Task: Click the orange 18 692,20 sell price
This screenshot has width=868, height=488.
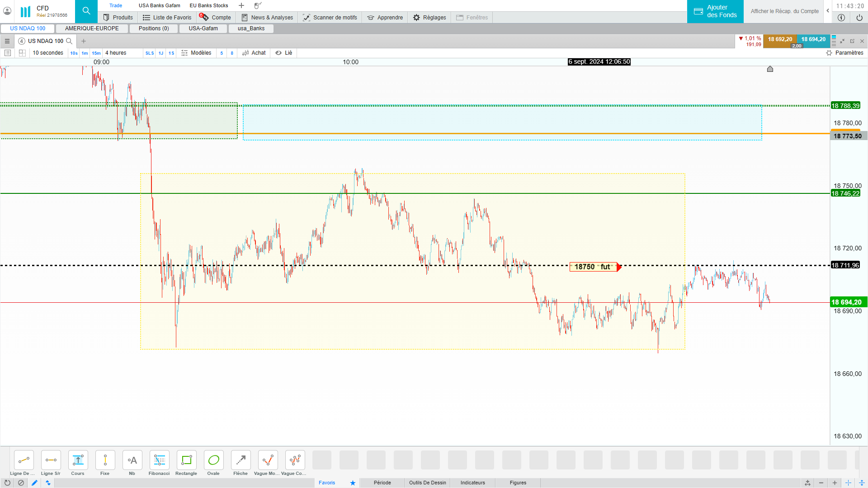Action: [780, 39]
